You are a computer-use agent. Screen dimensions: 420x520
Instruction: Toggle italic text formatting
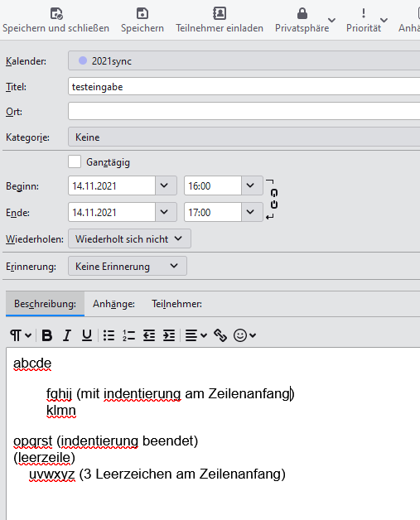[x=67, y=335]
